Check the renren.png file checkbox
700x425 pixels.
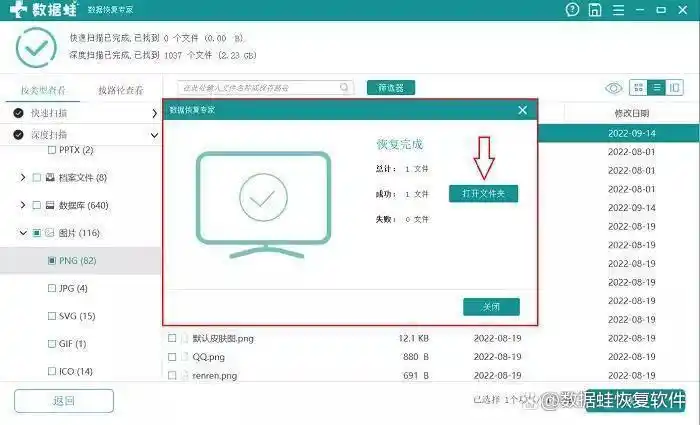coord(172,375)
